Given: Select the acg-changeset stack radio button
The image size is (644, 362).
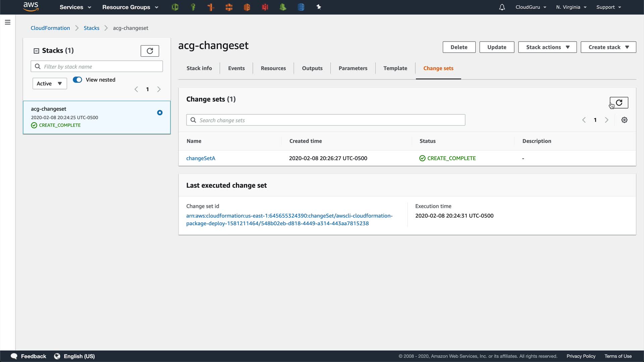Looking at the screenshot, I should point(160,113).
